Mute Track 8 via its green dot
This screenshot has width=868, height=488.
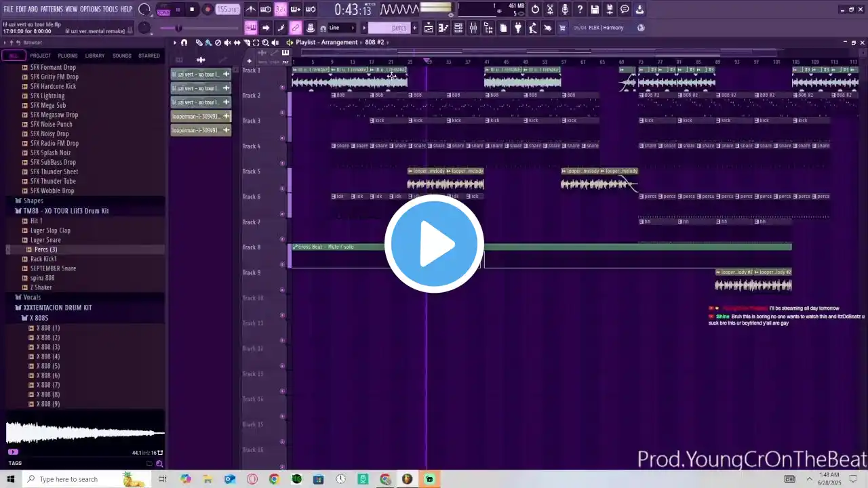click(x=283, y=264)
